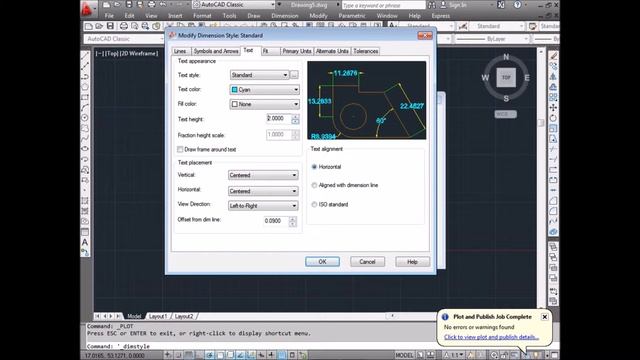
Task: Click the info icon in plot notification bubble
Action: click(445, 317)
